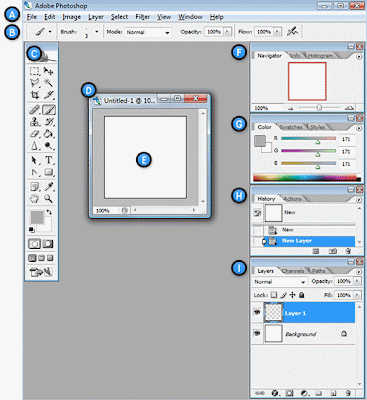Switch to the Actions tab
Viewport: 367px width, 400px height.
292,199
